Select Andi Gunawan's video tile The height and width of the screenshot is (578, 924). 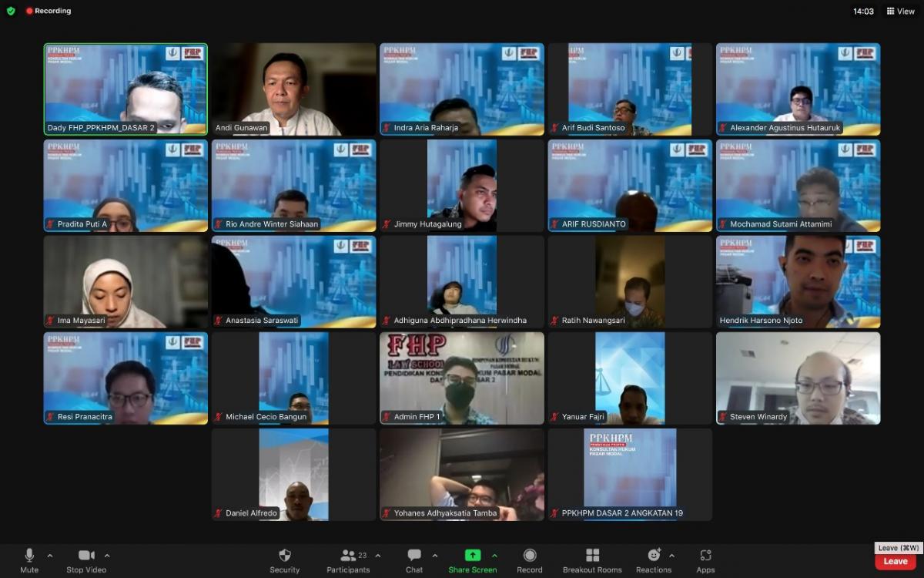(293, 89)
